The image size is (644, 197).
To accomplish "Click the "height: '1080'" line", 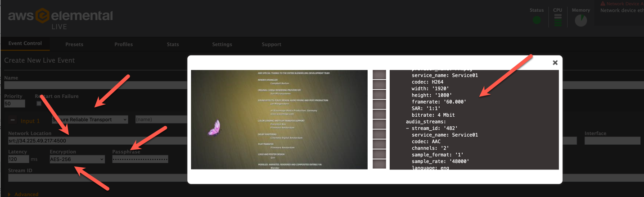I will click(432, 95).
